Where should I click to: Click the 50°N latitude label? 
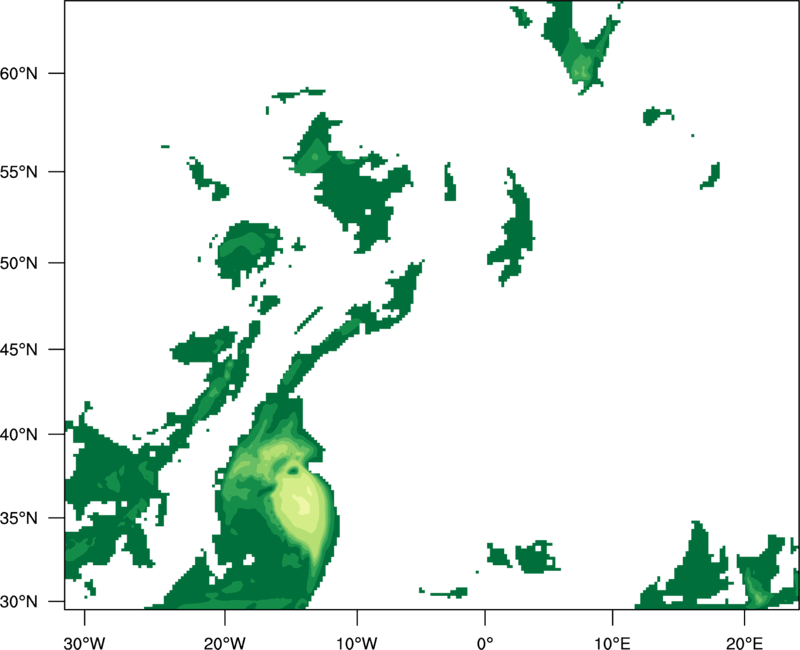[x=19, y=263]
